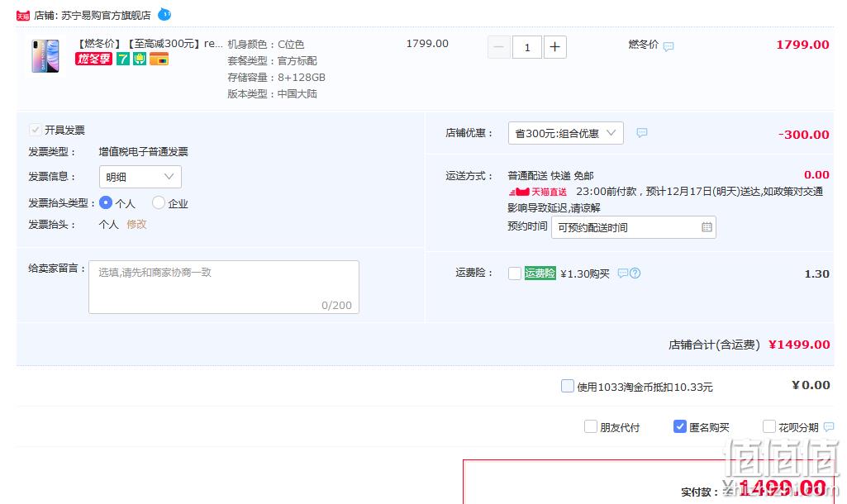Check 使用1033淘金币抵扣10.33元
This screenshot has width=847, height=504.
[x=567, y=386]
